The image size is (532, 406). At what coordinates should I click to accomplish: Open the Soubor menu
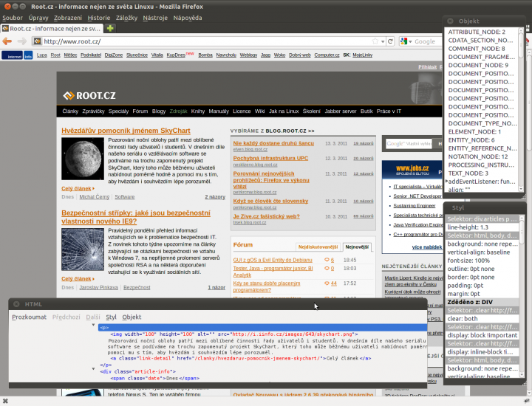13,18
